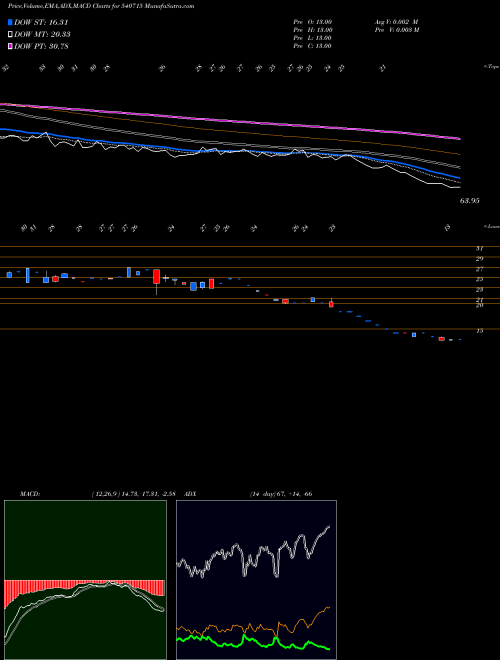Click the 'Pre L: 13.00' low value
The width and height of the screenshot is (500, 660).
[313, 38]
